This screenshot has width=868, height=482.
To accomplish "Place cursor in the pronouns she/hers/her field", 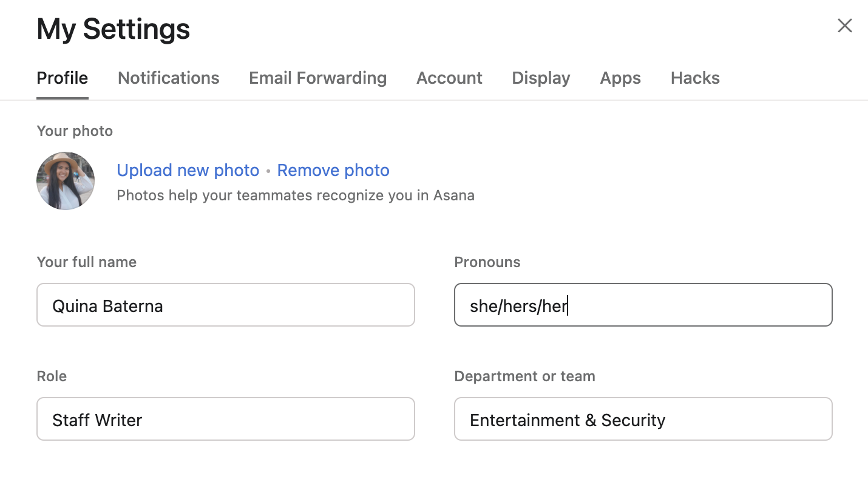I will click(x=518, y=306).
